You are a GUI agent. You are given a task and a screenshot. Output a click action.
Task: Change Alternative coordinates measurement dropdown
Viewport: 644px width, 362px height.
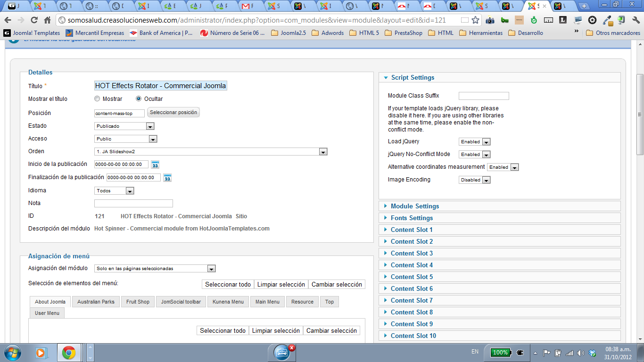(x=503, y=167)
